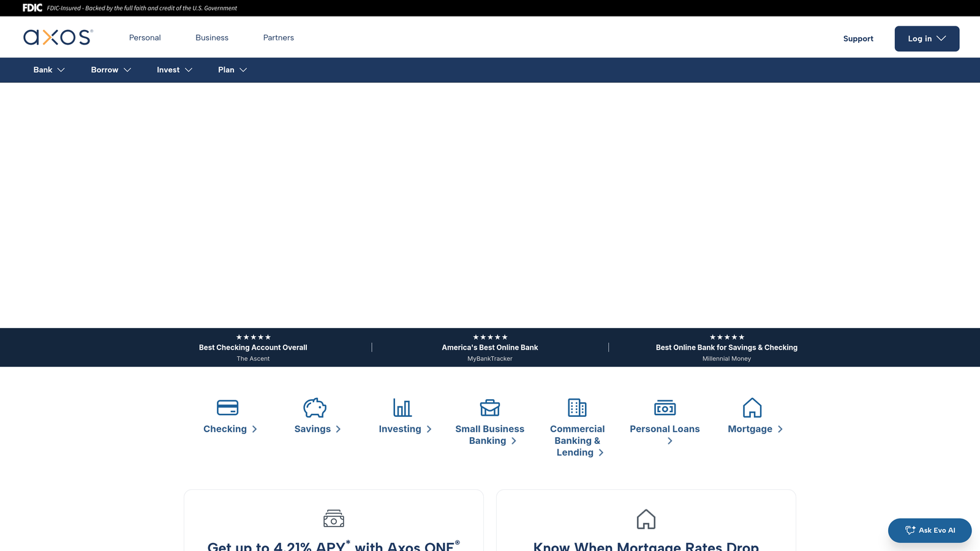The width and height of the screenshot is (980, 551).
Task: Click the 'Get up to 4.21% APY' heading
Action: [334, 545]
